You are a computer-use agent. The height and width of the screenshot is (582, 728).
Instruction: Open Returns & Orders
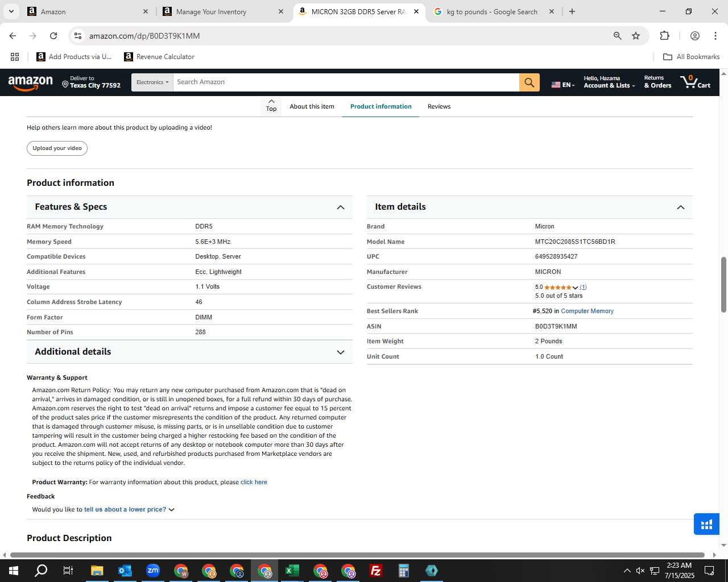(x=657, y=82)
